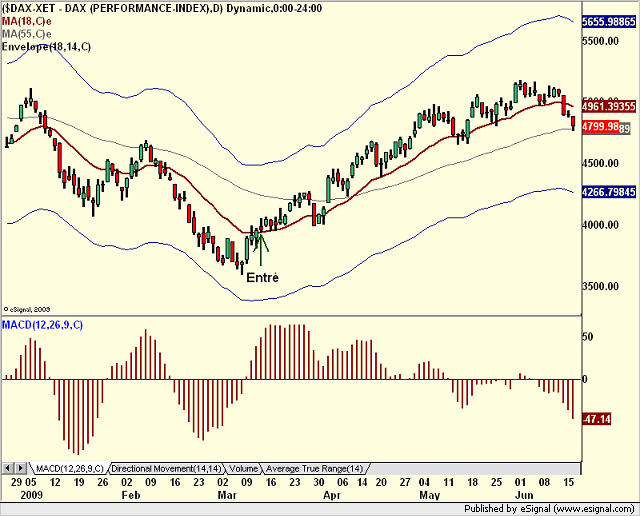Click the 4266.79845 lower envelope price tag
This screenshot has height=516, width=640.
click(x=609, y=192)
